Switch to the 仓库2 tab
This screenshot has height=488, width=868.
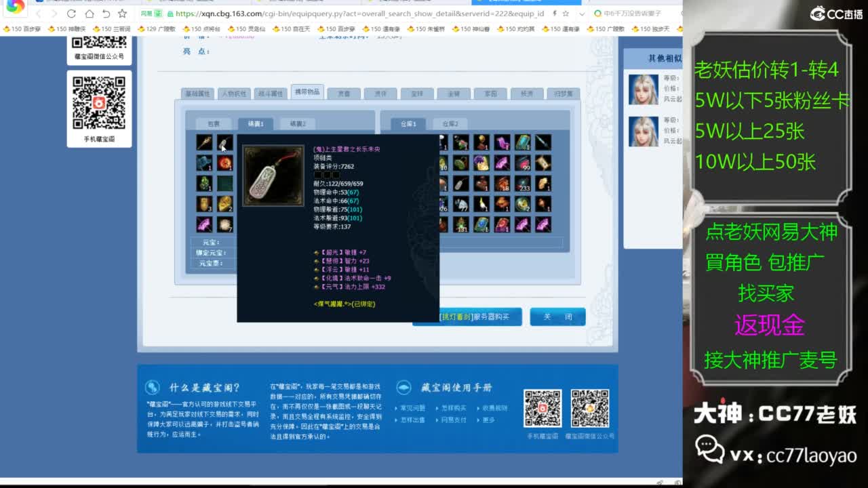[450, 124]
